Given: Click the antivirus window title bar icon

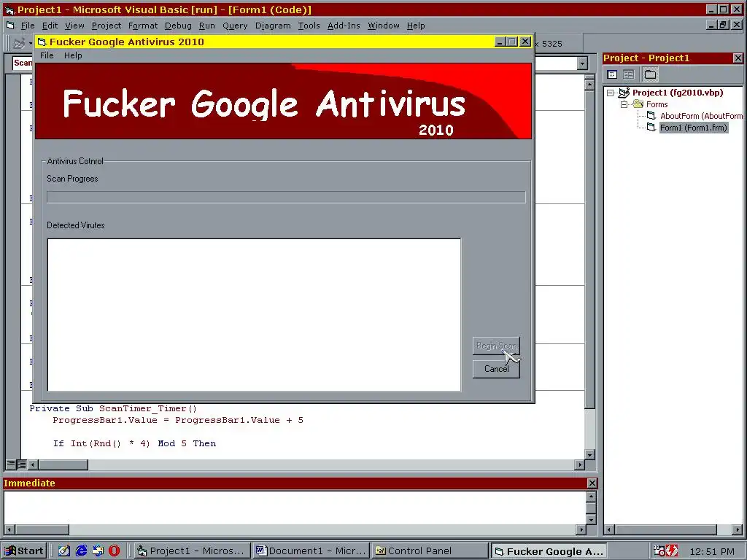Looking at the screenshot, I should pos(42,42).
